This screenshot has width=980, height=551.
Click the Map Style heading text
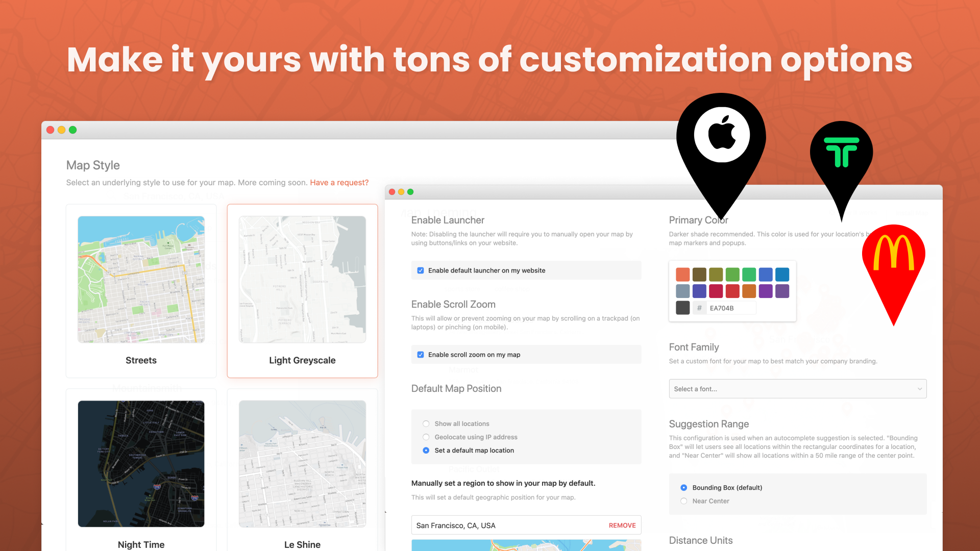coord(93,165)
